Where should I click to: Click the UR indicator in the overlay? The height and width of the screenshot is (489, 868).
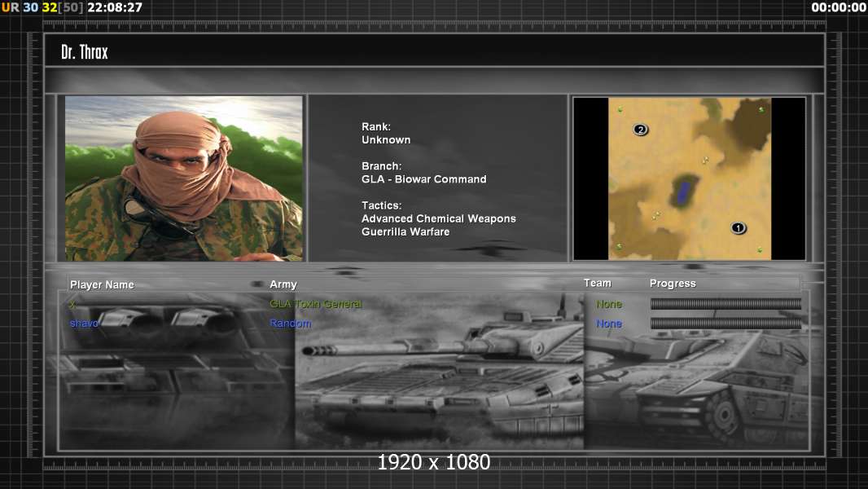pyautogui.click(x=11, y=7)
